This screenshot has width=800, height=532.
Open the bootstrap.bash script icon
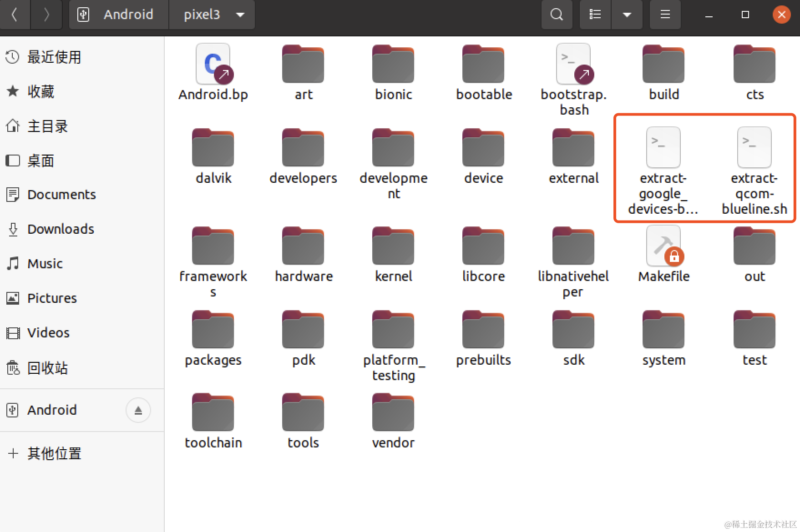574,64
